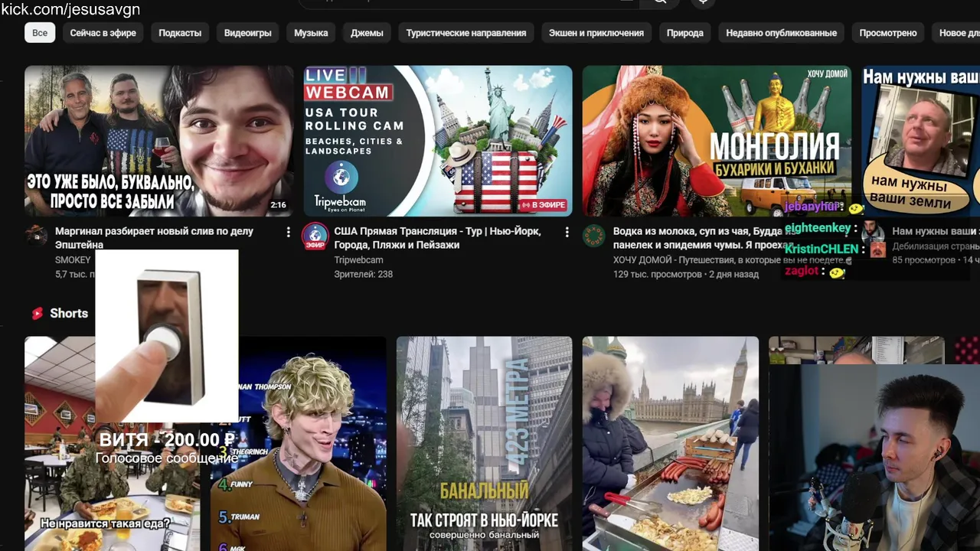This screenshot has height=551, width=980.
Task: Click the red Shorts logo icon
Action: 37,313
